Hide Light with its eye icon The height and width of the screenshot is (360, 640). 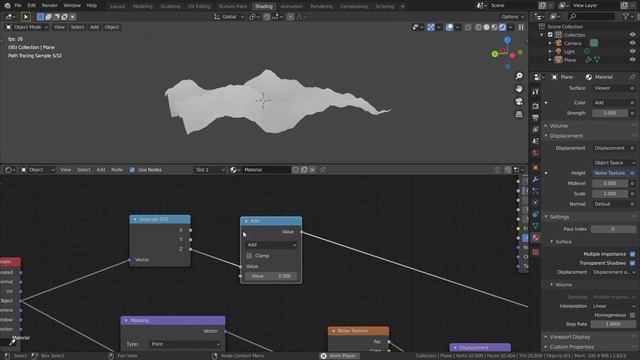tap(632, 51)
